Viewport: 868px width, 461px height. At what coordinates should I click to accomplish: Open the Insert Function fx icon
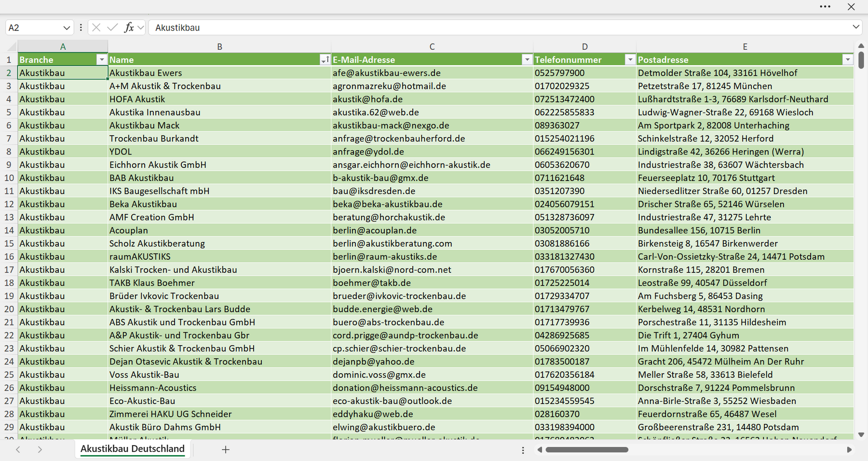pos(129,28)
